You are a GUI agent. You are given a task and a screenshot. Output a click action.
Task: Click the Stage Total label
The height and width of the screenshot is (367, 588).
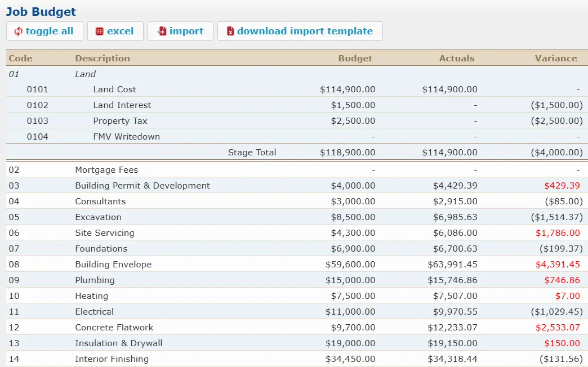[252, 152]
